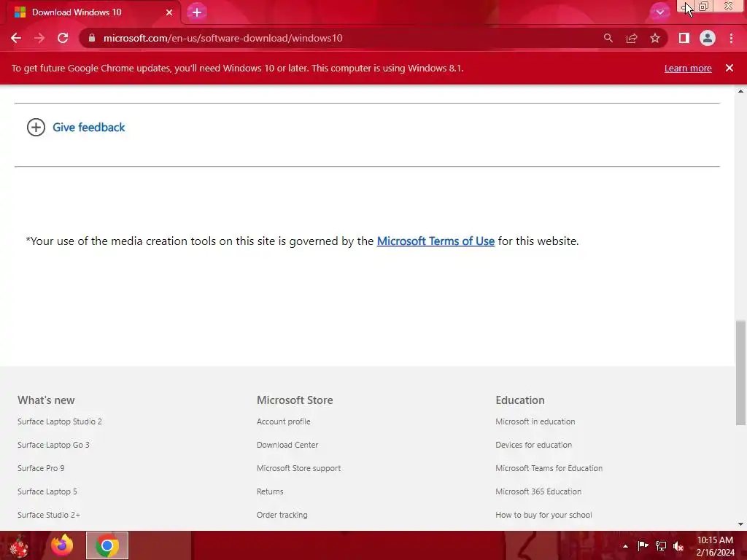
Task: Open the Learn more link in banner
Action: point(688,68)
